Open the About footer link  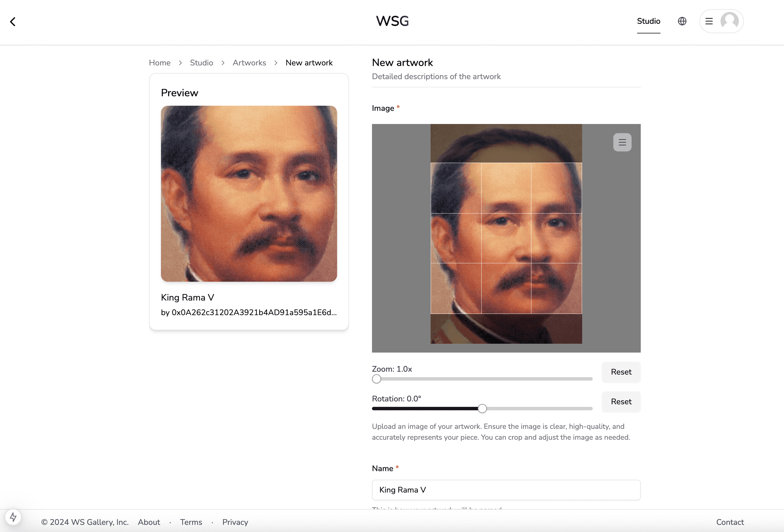click(x=149, y=522)
